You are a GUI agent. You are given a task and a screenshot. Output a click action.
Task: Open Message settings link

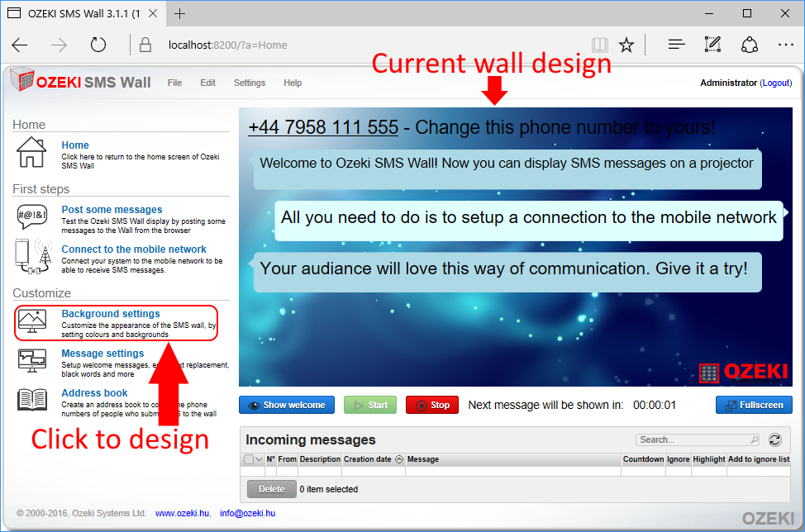[x=102, y=353]
